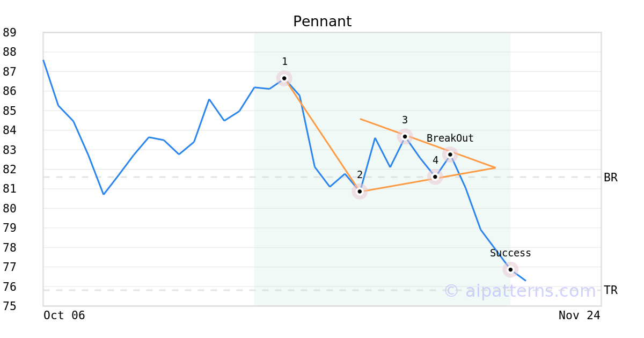Click the "Success" text label
The image size is (644, 338).
[x=510, y=253]
